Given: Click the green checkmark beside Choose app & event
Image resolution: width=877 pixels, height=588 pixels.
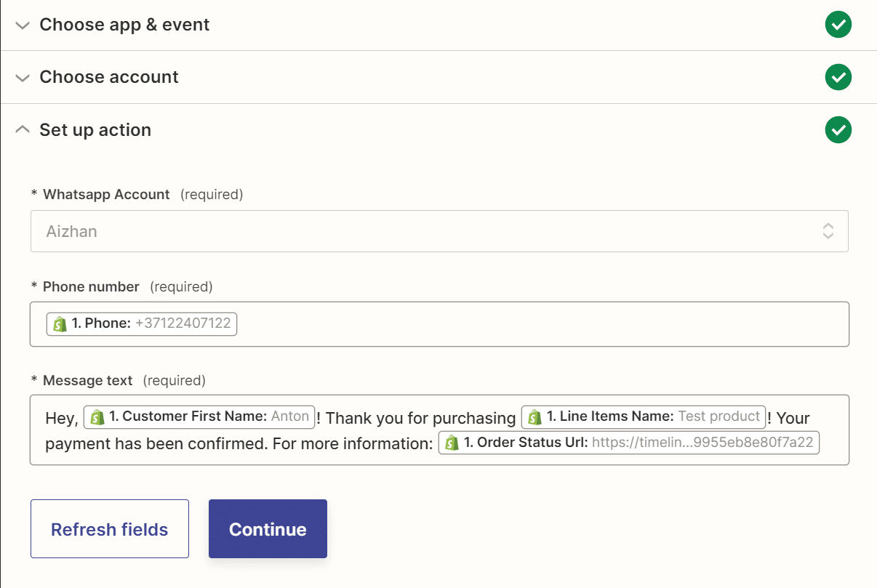Looking at the screenshot, I should pyautogui.click(x=838, y=24).
